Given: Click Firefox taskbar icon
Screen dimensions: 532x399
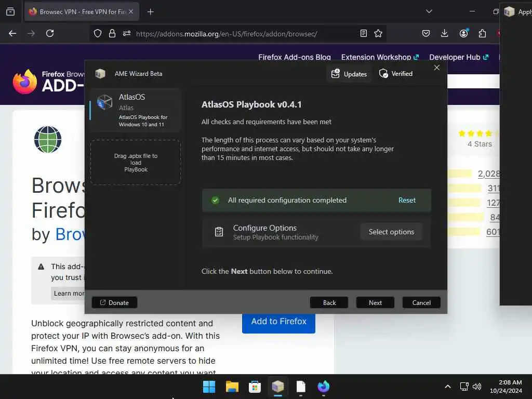Looking at the screenshot, I should coord(323,387).
